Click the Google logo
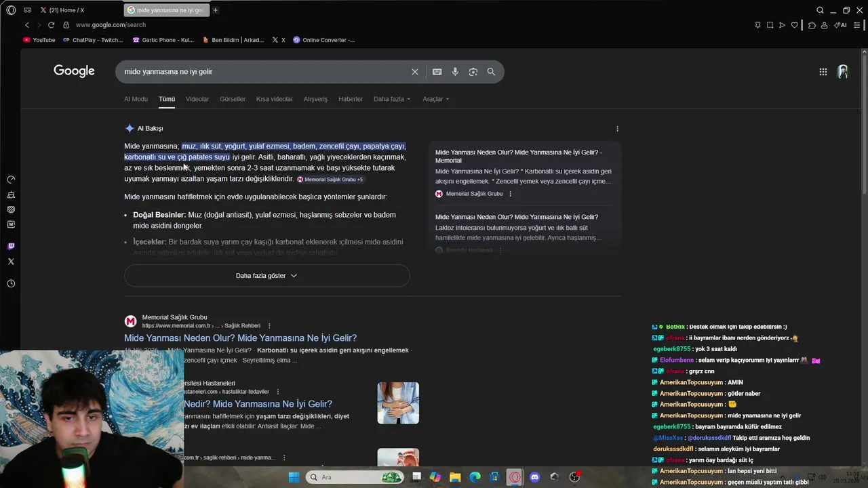Screen dimensions: 868x488 coord(74,71)
